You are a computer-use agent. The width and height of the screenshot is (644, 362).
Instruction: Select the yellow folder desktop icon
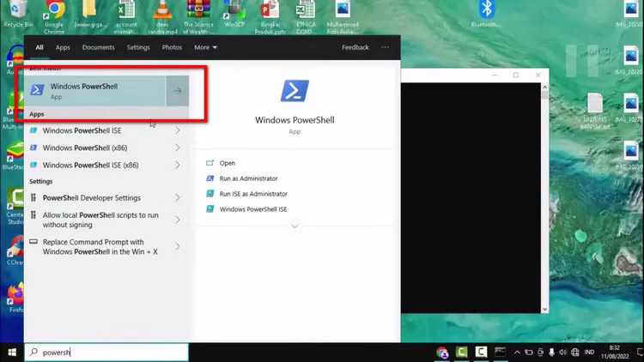pos(89,14)
